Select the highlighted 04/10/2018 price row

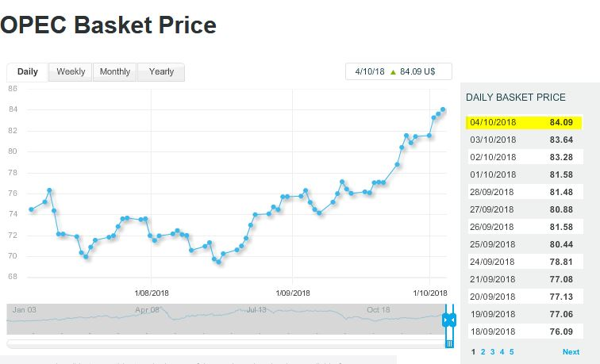coord(524,122)
